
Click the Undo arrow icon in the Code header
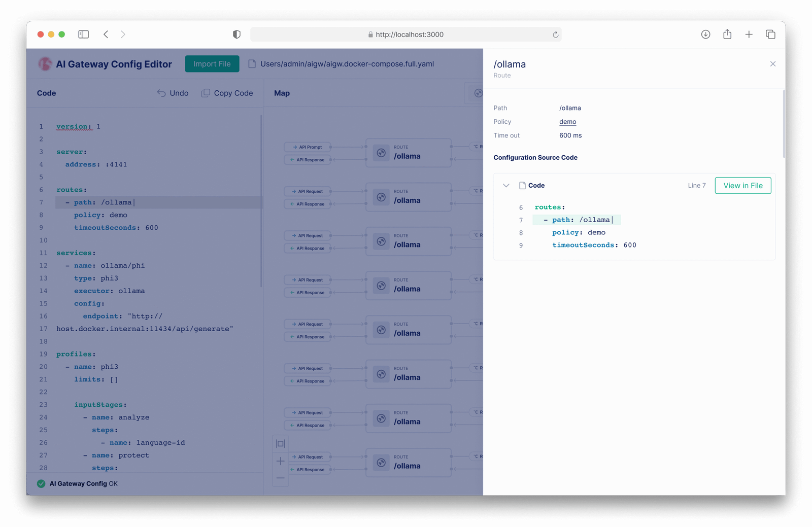[161, 93]
